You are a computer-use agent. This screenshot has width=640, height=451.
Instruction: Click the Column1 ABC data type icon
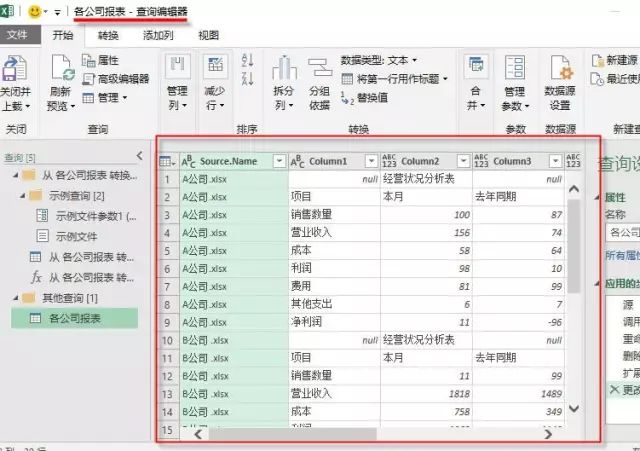click(x=298, y=161)
